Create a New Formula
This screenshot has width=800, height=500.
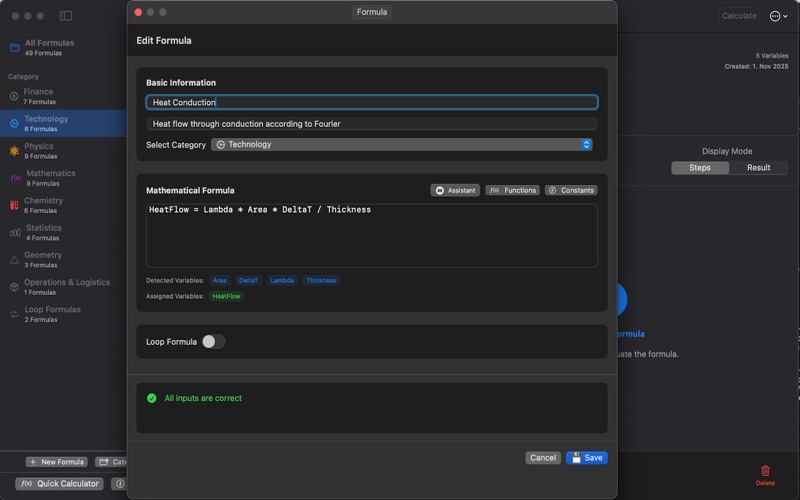coord(57,462)
